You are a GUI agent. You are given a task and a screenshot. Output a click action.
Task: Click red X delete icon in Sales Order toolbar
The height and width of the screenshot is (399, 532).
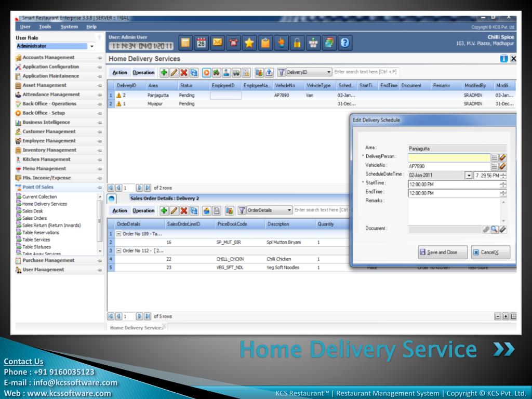click(184, 211)
